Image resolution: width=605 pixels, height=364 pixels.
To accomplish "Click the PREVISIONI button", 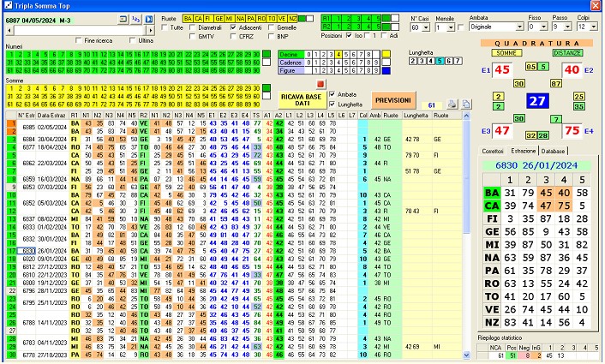I will tap(393, 100).
